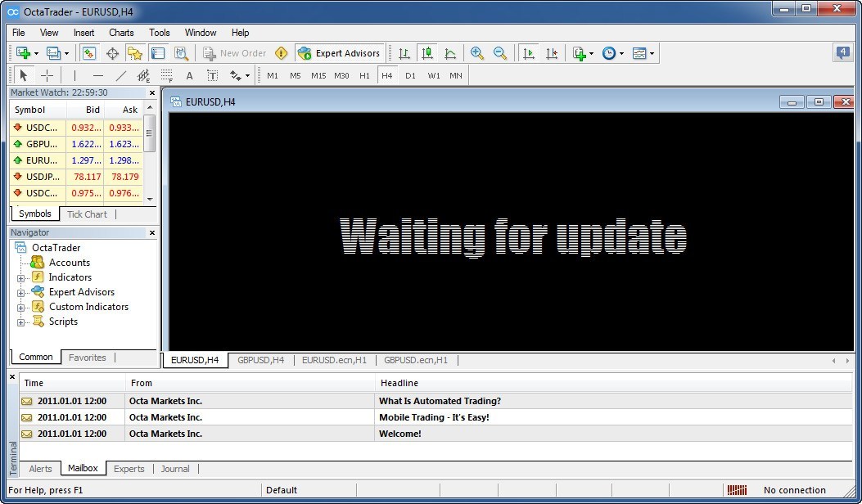This screenshot has width=862, height=504.
Task: Zoom in on the chart
Action: 475,52
